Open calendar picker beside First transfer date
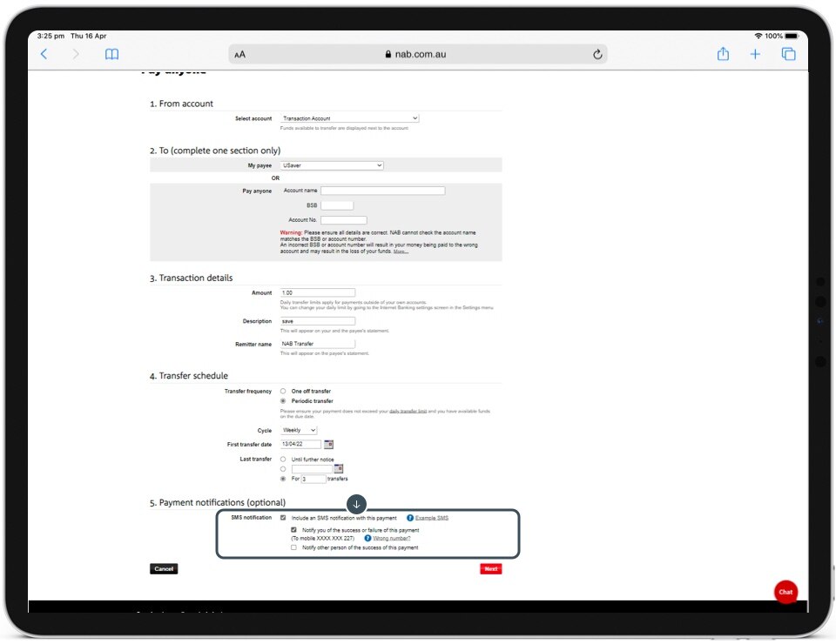Screen dimensions: 836x644 [328, 445]
